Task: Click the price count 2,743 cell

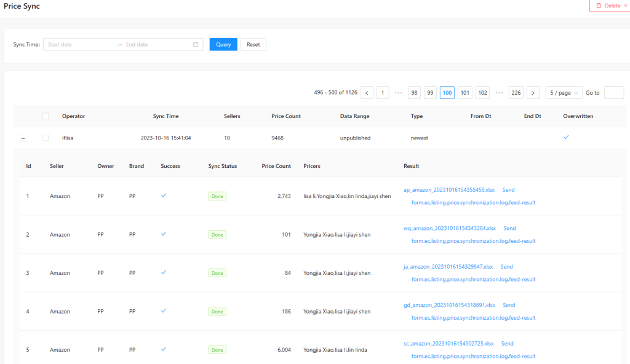Action: 284,196
